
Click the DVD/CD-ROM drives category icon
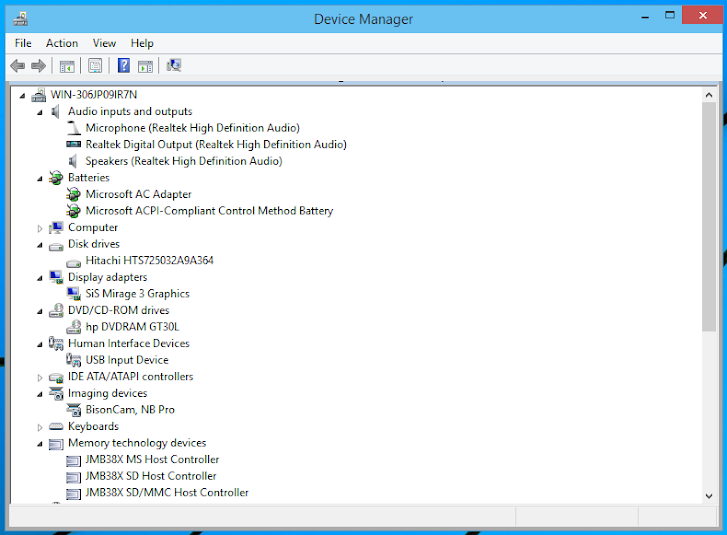pos(56,310)
